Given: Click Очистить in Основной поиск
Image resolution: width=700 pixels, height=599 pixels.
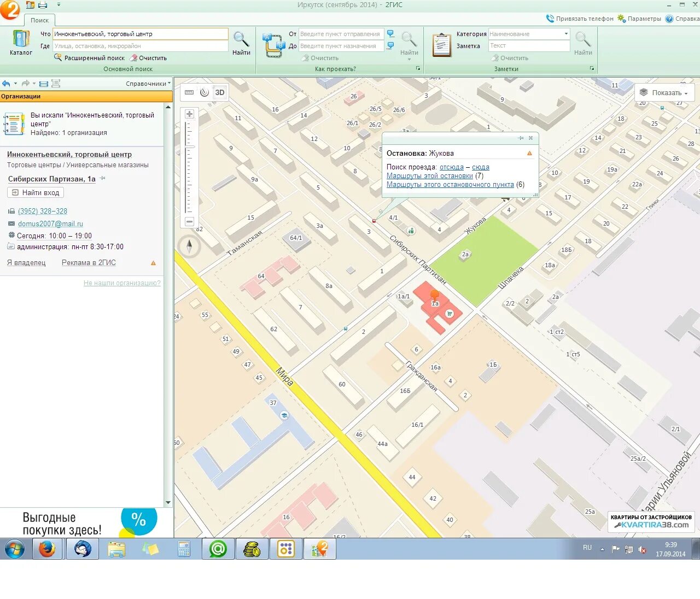Looking at the screenshot, I should pos(148,58).
